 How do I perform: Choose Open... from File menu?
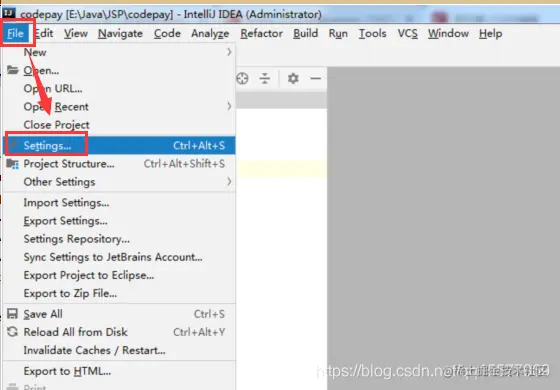click(119, 70)
